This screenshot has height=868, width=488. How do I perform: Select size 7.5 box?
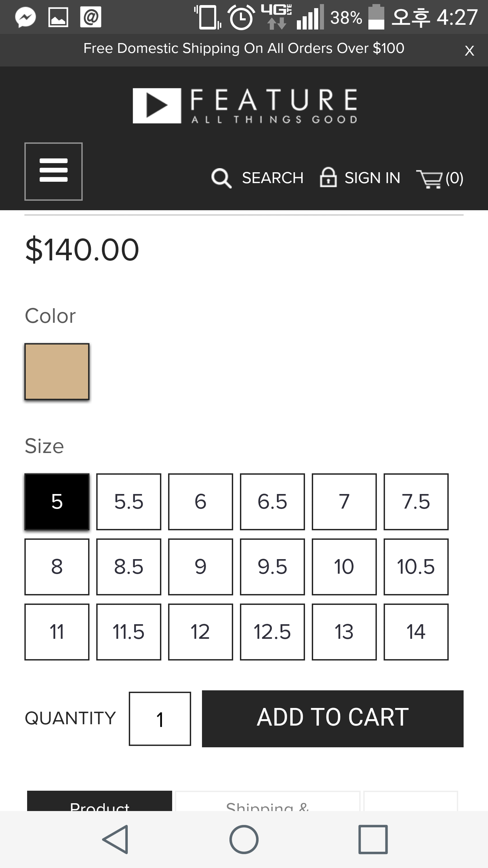pyautogui.click(x=416, y=501)
